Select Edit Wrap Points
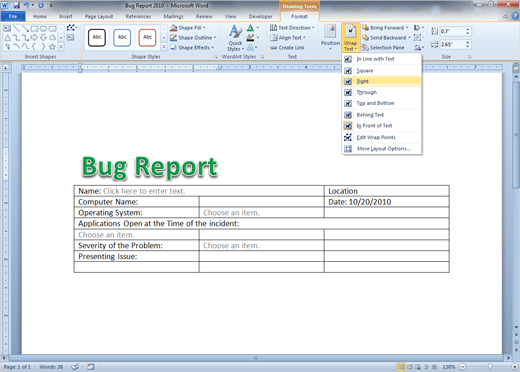Image resolution: width=520 pixels, height=372 pixels. point(382,137)
